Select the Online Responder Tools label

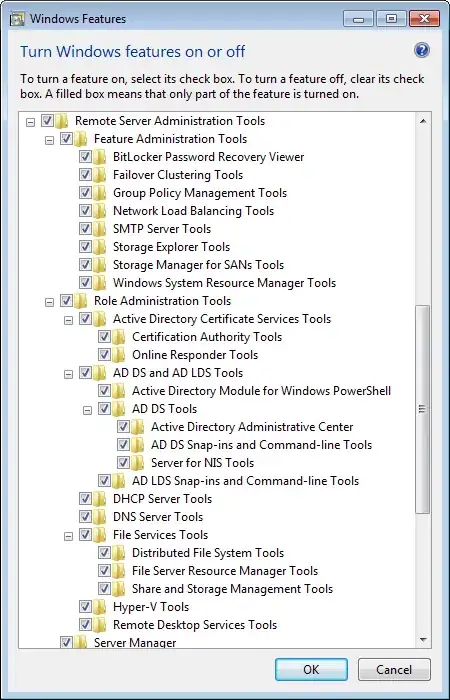195,355
